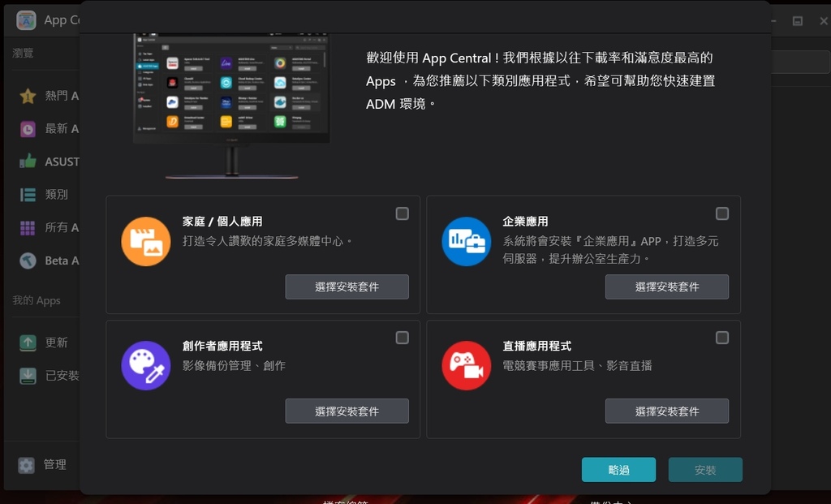Check the 家庭 / 個人應用 checkbox

pyautogui.click(x=403, y=213)
